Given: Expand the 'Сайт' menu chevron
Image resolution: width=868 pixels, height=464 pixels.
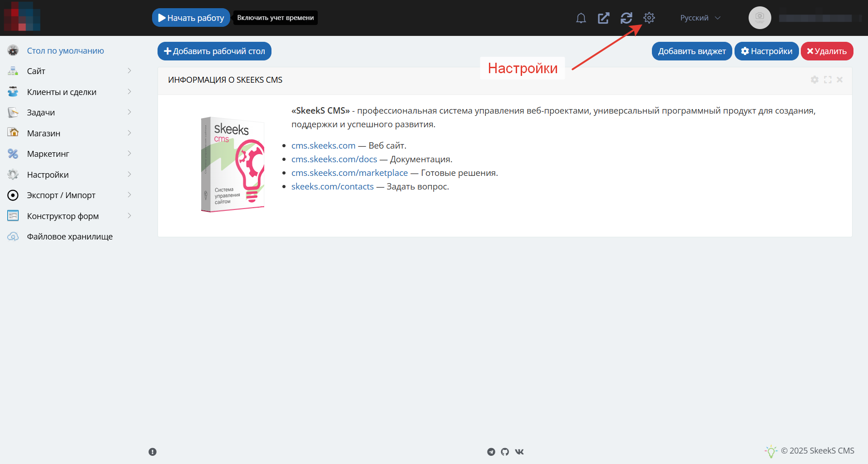Looking at the screenshot, I should coord(129,71).
